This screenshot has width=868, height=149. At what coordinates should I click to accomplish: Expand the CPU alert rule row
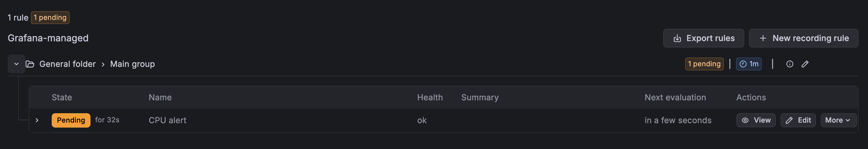(37, 120)
